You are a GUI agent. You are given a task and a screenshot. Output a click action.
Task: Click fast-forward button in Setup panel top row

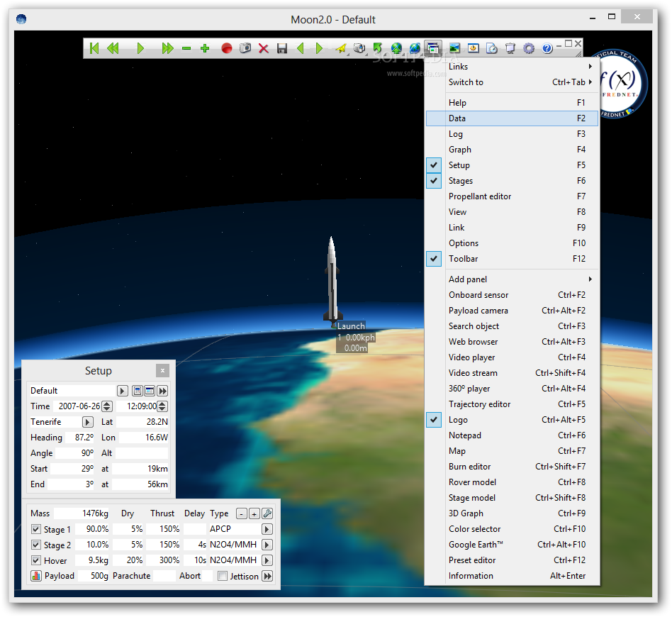(x=162, y=391)
